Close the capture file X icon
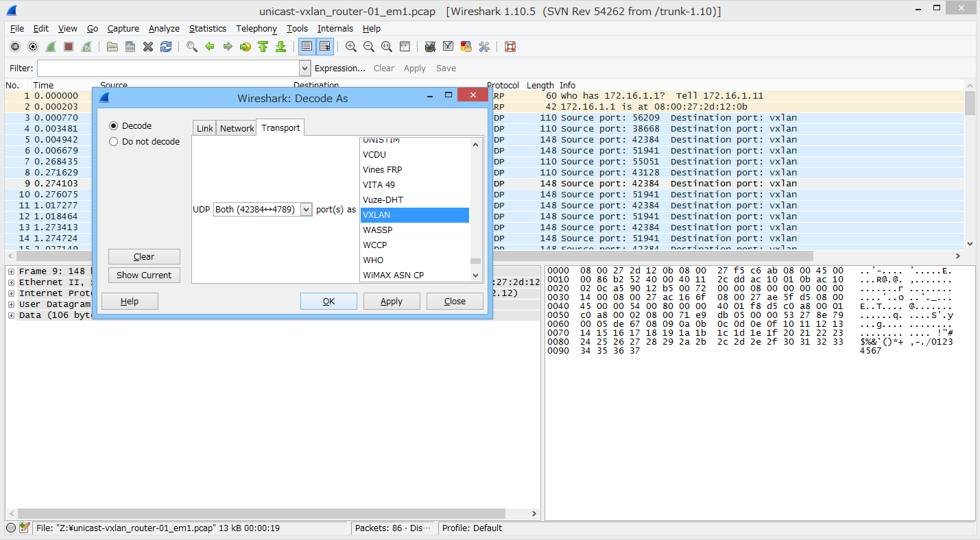 click(x=148, y=47)
